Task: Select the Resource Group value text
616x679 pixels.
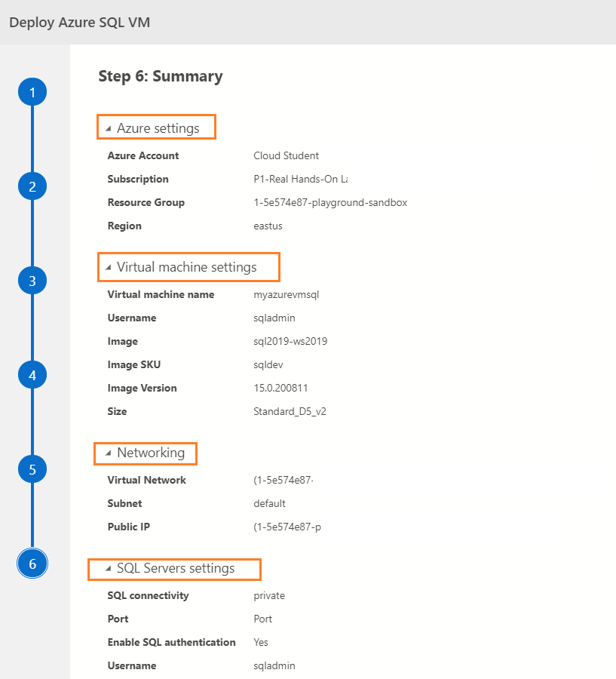Action: (330, 202)
